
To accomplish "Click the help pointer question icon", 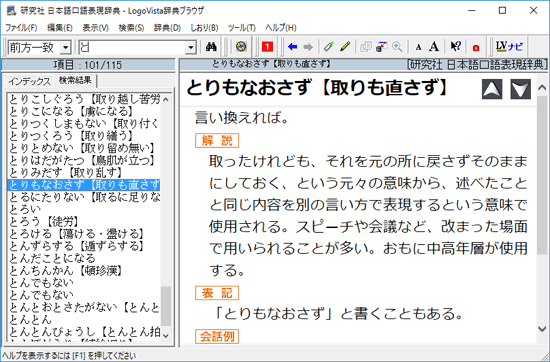I will click(x=455, y=47).
